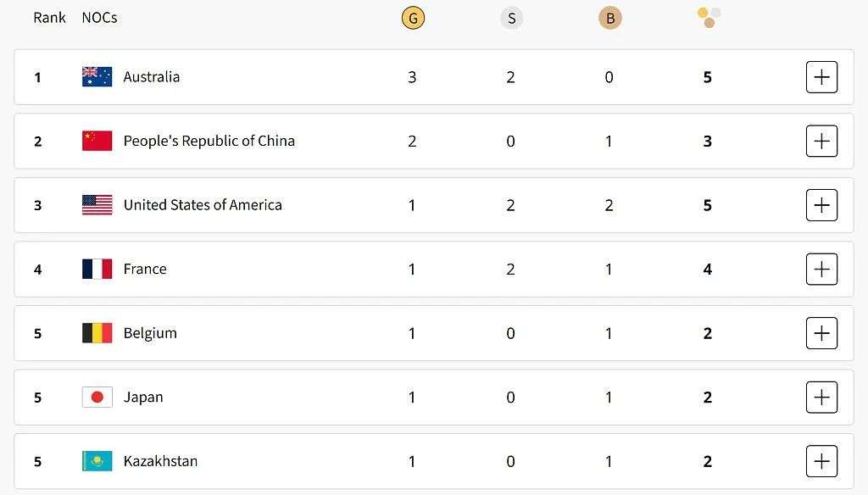Click the Australia flag icon
Image resolution: width=868 pixels, height=495 pixels.
[x=97, y=77]
